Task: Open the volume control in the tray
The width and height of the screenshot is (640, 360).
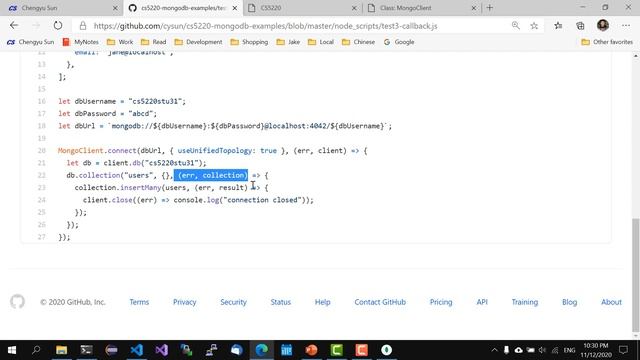Action: point(542,350)
